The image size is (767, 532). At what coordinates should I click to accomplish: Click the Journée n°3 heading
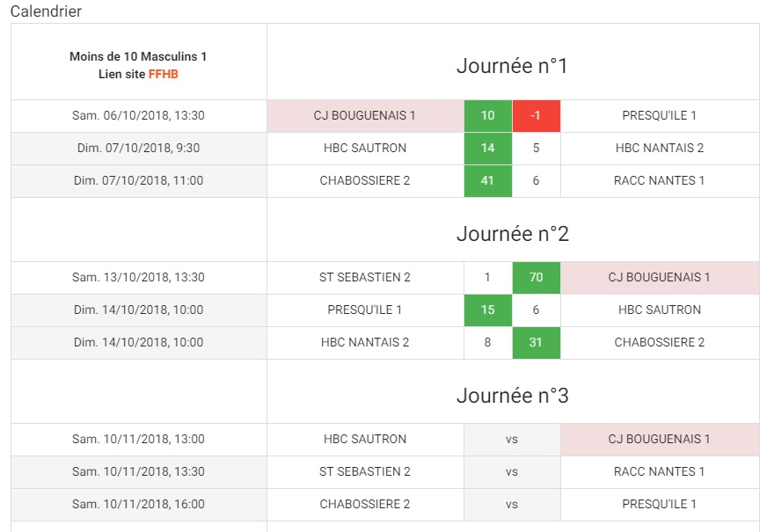pos(513,396)
